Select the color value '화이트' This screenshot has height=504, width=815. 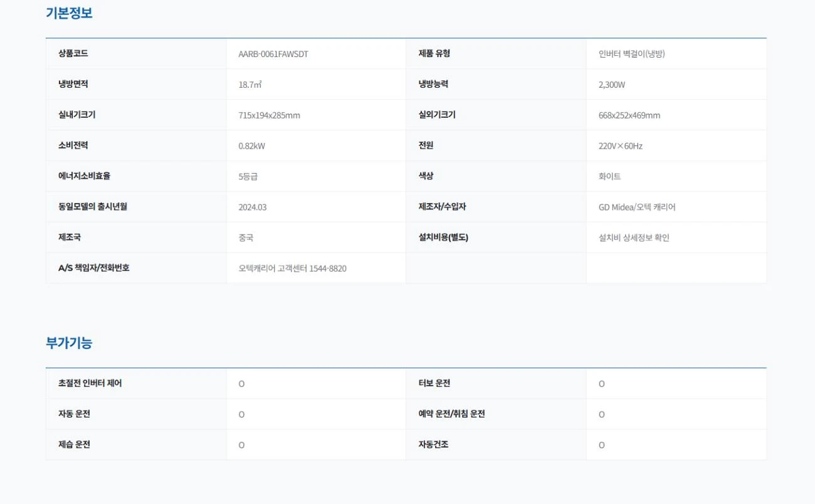[x=610, y=177]
